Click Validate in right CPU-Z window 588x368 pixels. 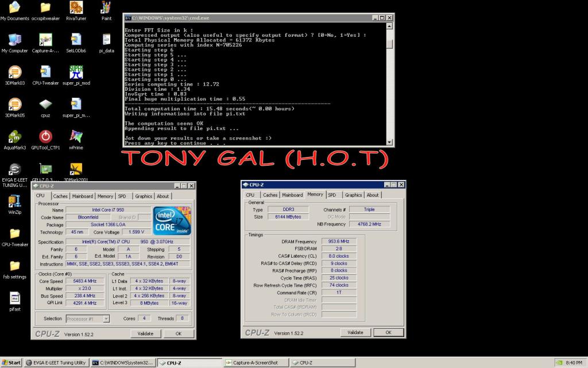(x=355, y=332)
